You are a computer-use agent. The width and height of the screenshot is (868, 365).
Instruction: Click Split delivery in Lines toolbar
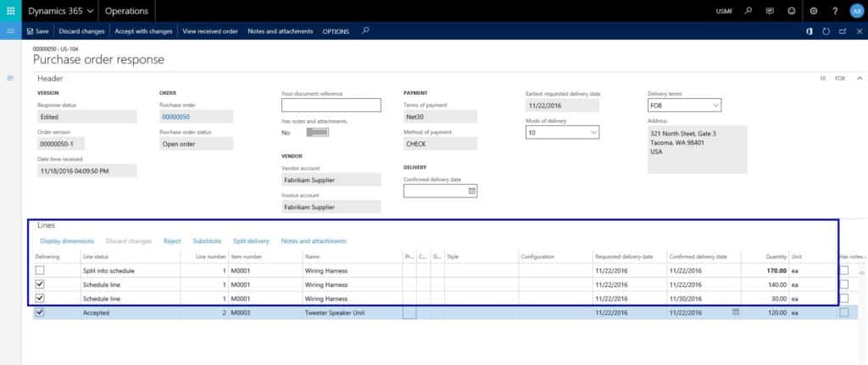(251, 241)
